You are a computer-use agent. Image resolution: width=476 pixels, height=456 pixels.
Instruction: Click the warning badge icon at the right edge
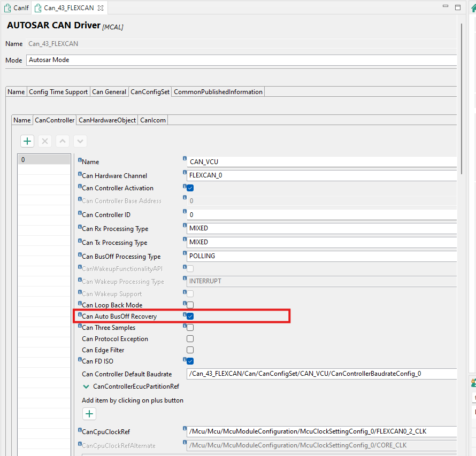[x=472, y=383]
